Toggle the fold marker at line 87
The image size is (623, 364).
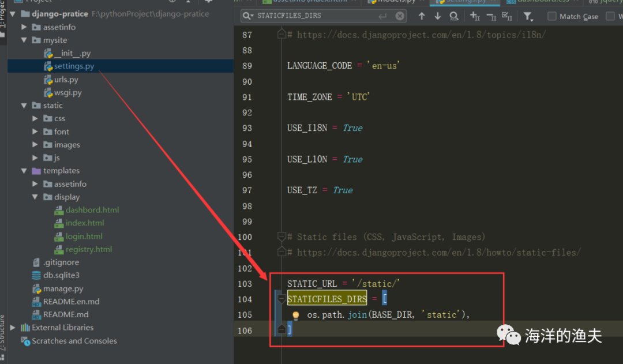point(282,34)
